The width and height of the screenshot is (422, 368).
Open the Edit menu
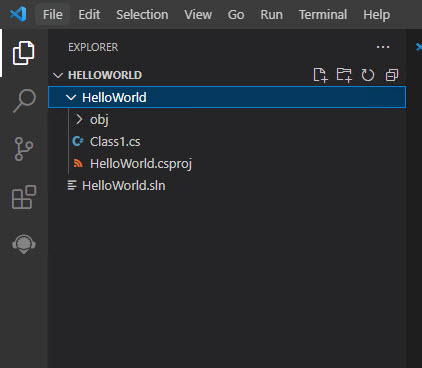tap(89, 15)
